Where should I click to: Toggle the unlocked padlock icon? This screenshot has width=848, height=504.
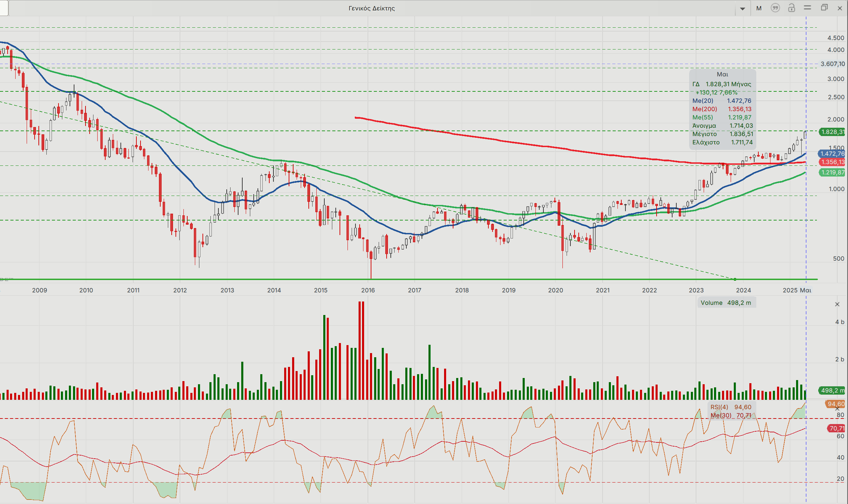791,8
